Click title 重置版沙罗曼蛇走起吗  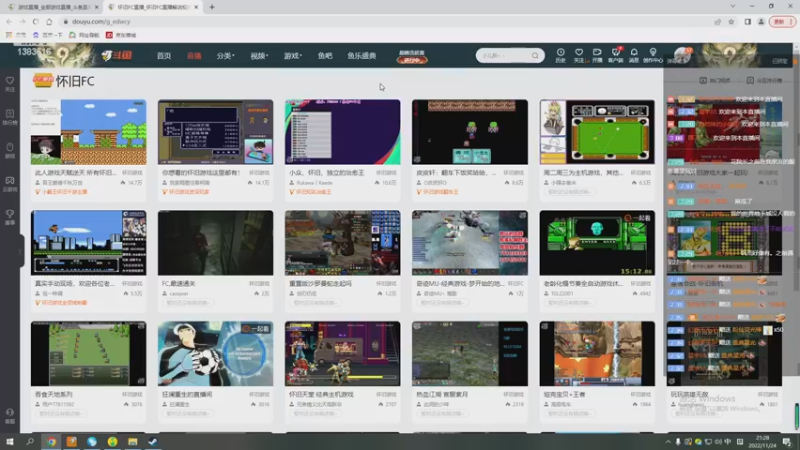(x=320, y=283)
